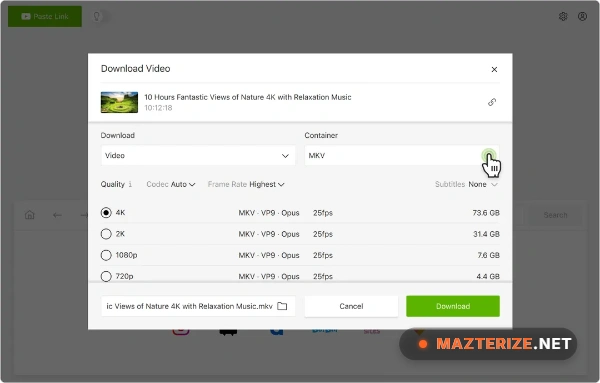Go back with browser left arrow

pyautogui.click(x=57, y=215)
